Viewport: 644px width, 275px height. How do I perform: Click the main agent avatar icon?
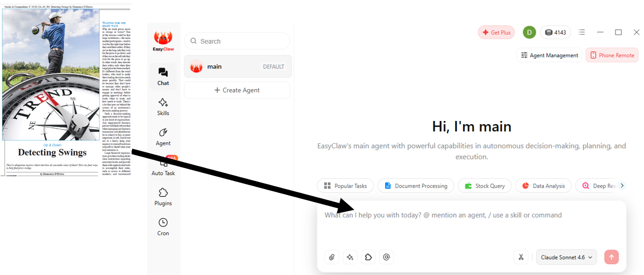196,66
